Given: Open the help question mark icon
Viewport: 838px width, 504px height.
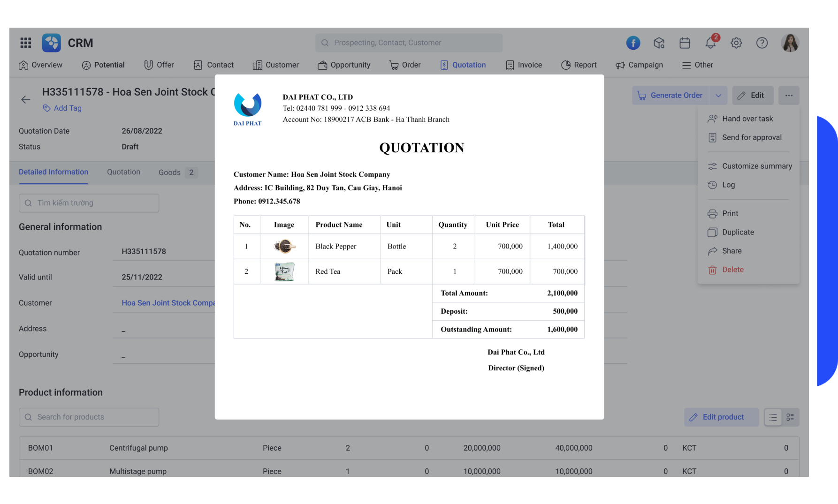Looking at the screenshot, I should coord(762,43).
